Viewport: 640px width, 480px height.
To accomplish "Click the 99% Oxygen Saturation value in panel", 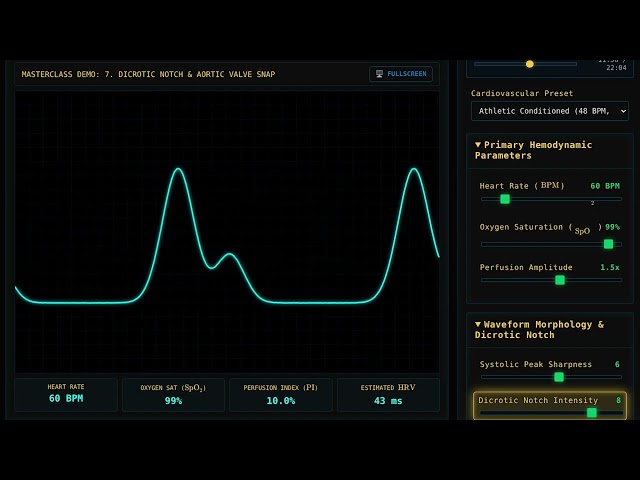I will click(612, 227).
